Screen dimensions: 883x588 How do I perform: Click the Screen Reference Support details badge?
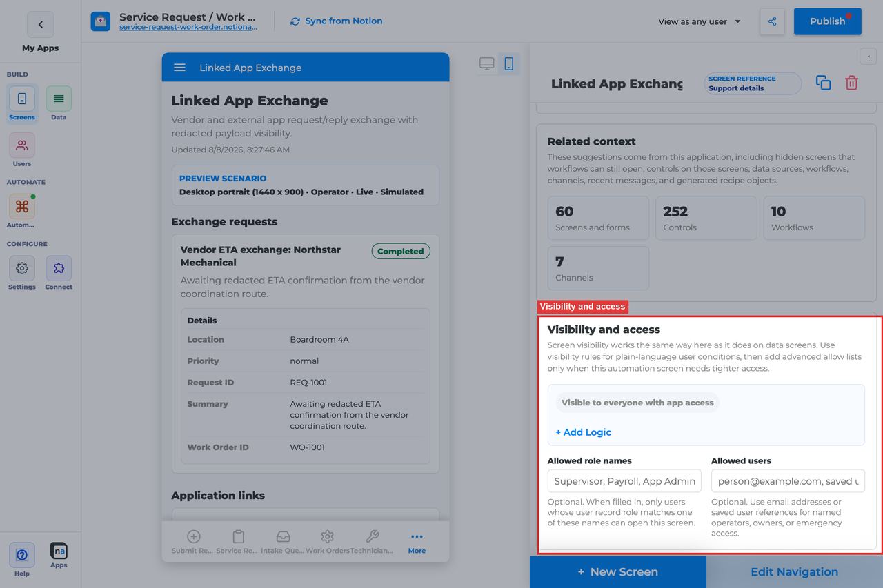[x=753, y=83]
